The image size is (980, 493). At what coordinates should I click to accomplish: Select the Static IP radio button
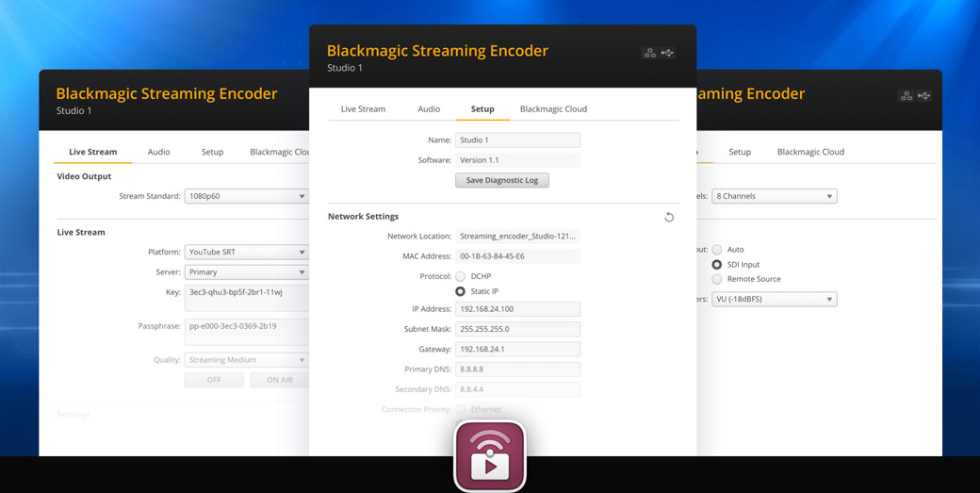click(x=460, y=291)
